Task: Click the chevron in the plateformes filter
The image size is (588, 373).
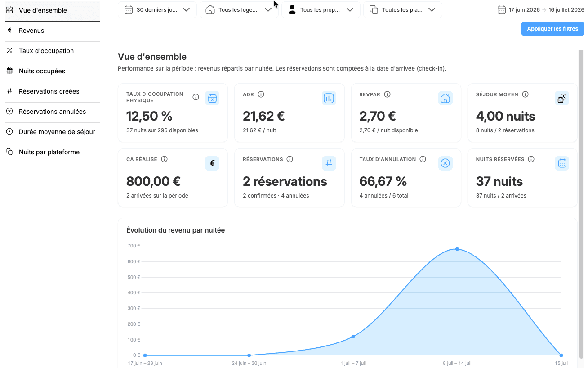Action: (432, 10)
